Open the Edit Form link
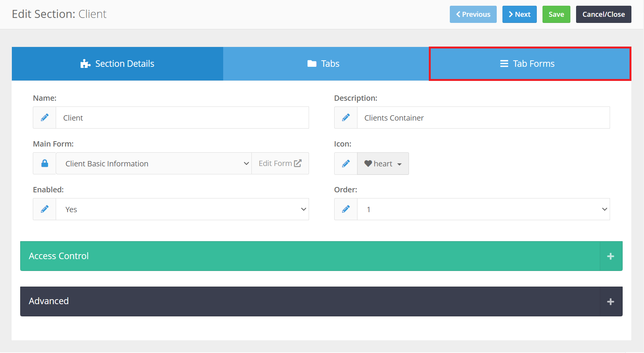 pos(280,163)
